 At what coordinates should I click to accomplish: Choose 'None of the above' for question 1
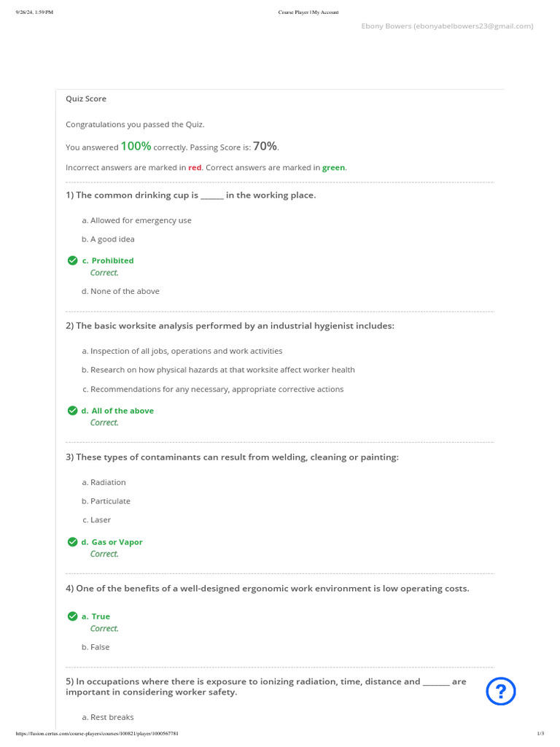point(120,291)
